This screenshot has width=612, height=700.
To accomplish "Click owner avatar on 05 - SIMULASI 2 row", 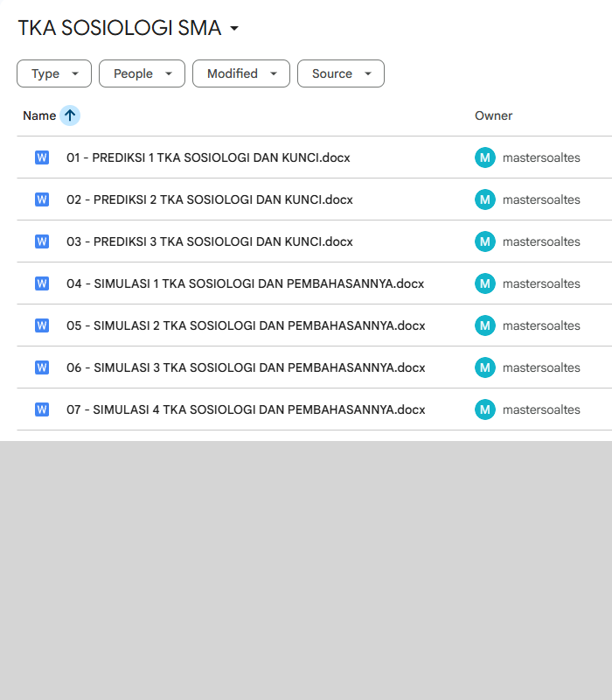I will [x=484, y=325].
